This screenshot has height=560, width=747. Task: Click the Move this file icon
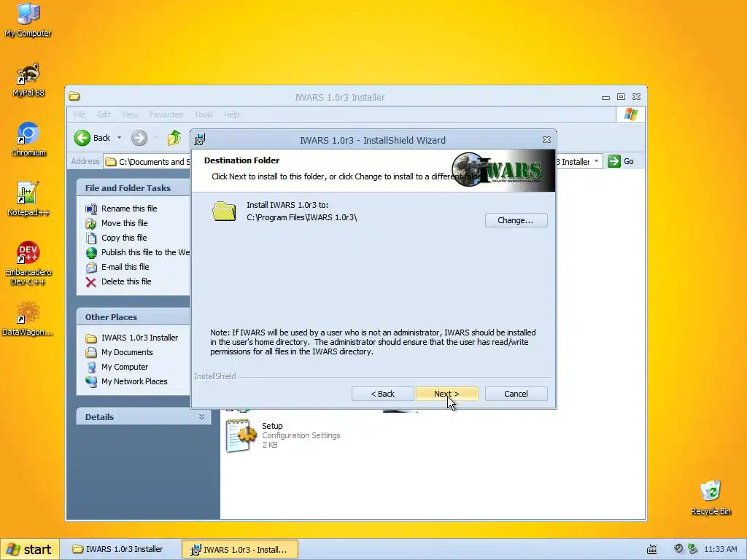(91, 223)
